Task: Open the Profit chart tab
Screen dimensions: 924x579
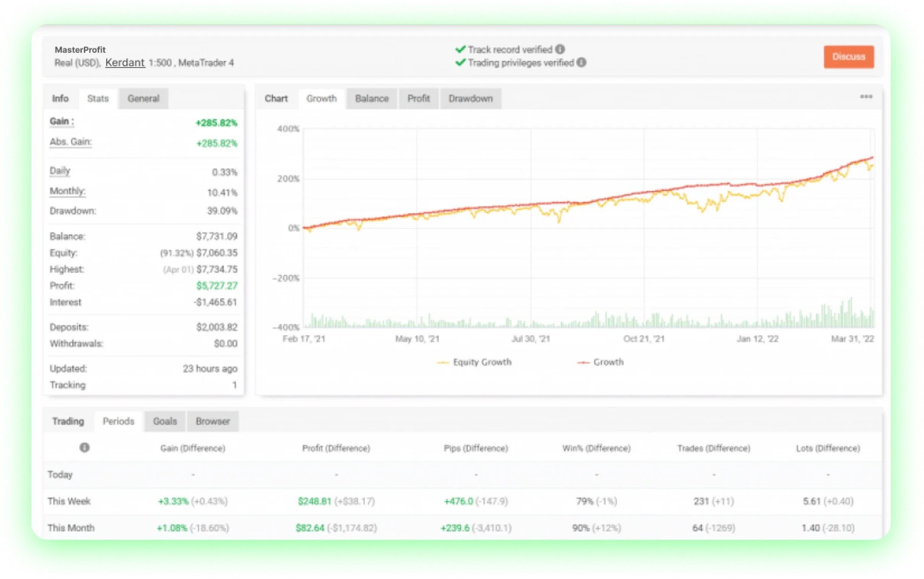Action: click(x=418, y=99)
